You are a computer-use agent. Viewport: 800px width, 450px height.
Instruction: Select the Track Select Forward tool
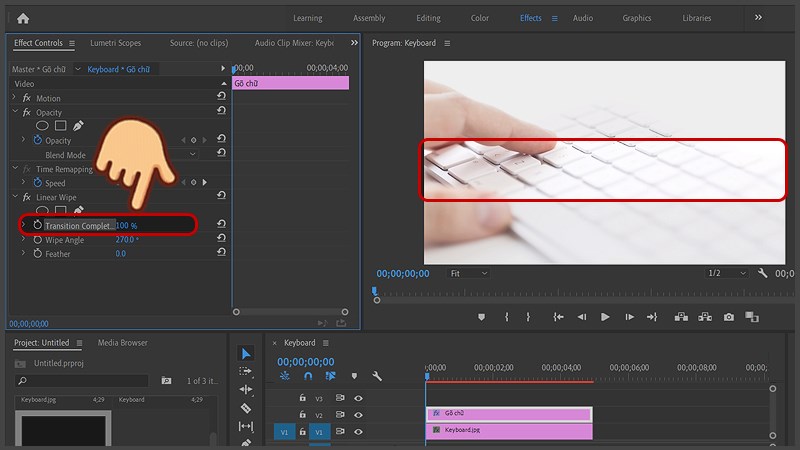tap(247, 371)
